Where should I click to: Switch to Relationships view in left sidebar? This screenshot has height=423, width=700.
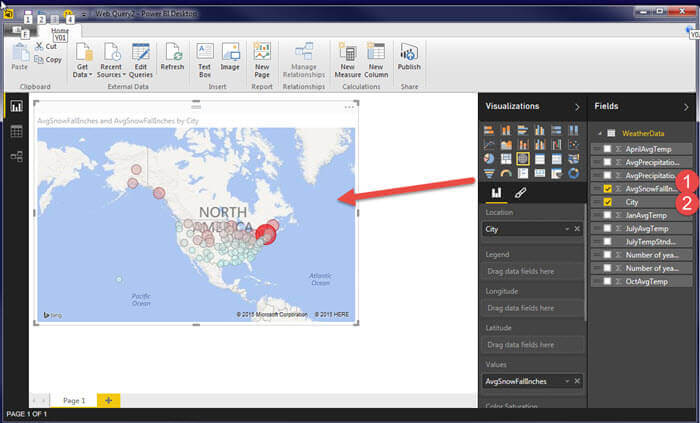click(17, 157)
